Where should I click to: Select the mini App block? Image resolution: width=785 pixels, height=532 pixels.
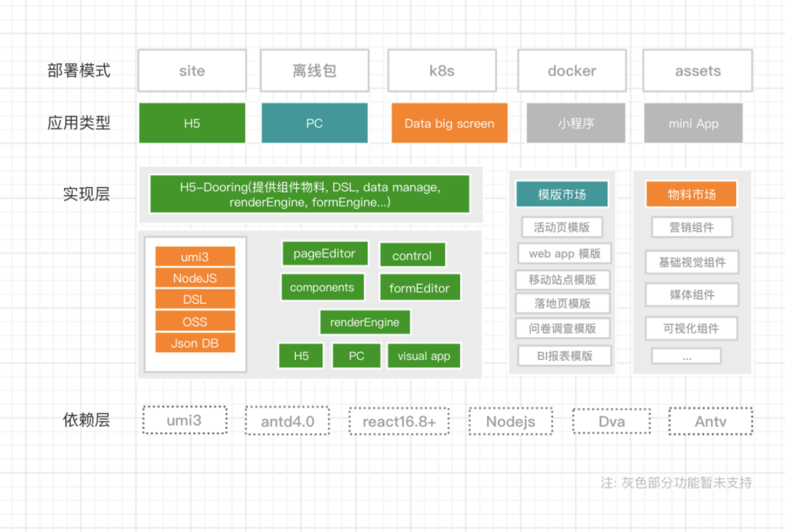click(693, 123)
